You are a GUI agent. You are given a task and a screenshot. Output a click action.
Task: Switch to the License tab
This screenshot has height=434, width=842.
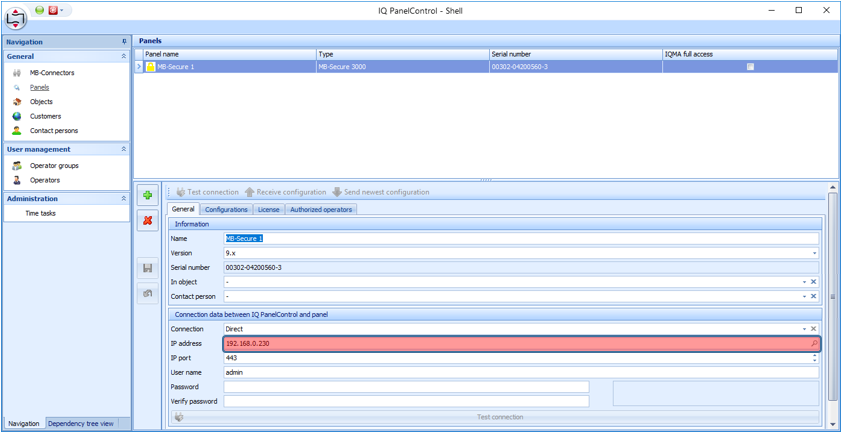tap(268, 209)
